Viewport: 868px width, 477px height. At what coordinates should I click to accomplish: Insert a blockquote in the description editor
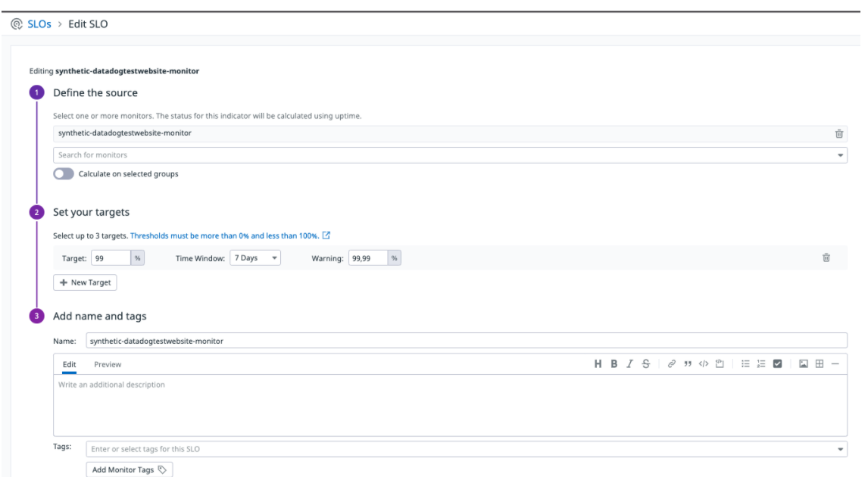688,363
